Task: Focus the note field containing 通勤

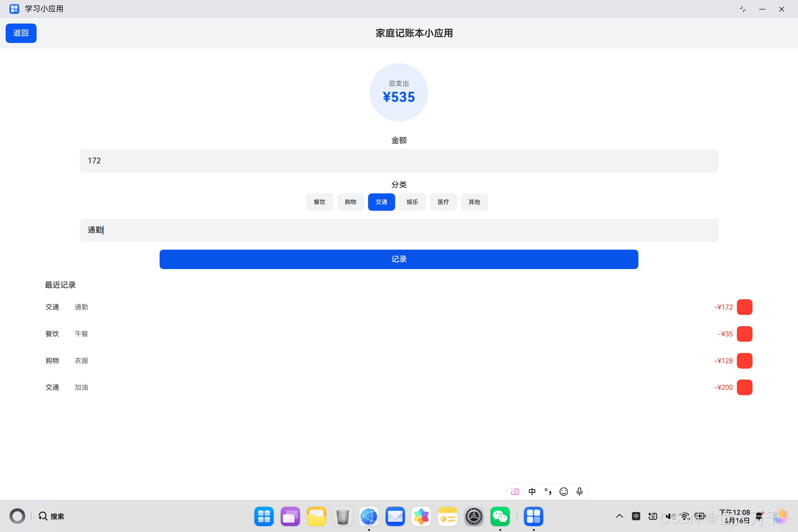Action: click(x=399, y=230)
